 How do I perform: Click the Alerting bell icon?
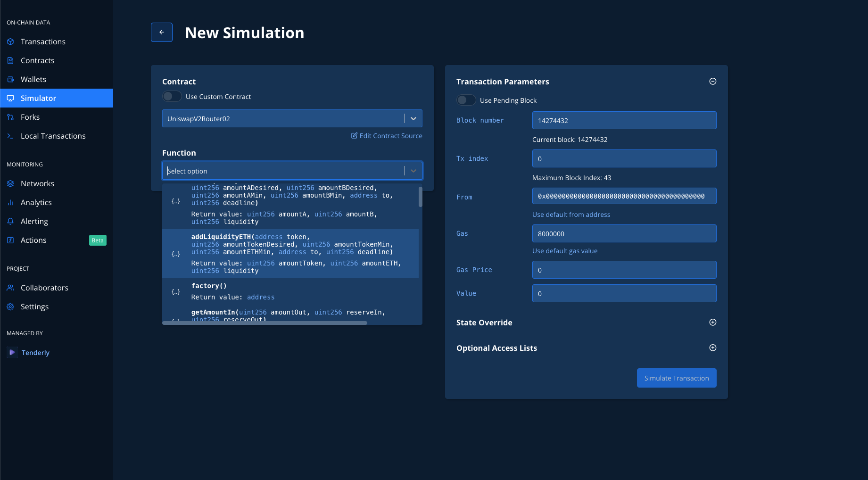[10, 221]
